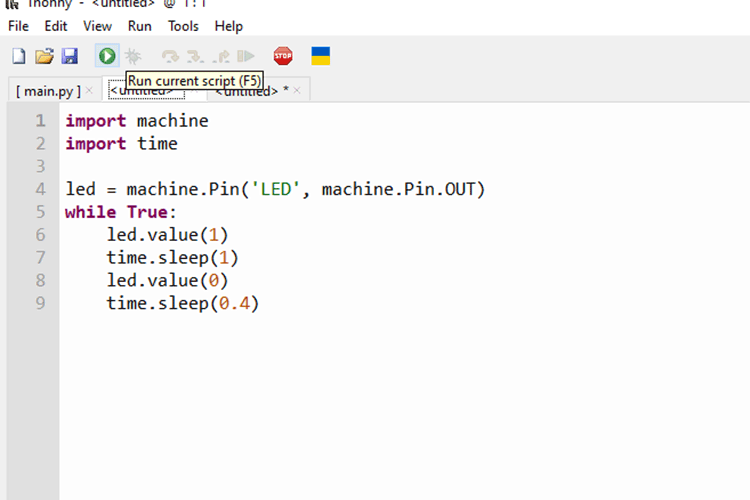
Task: Click the Step out icon
Action: pyautogui.click(x=221, y=56)
